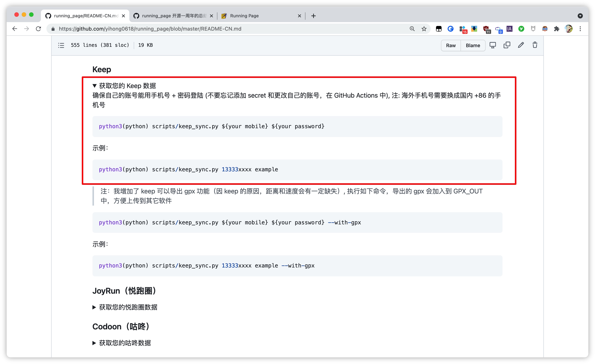Open the file table of contents icon
The image size is (595, 364).
61,45
